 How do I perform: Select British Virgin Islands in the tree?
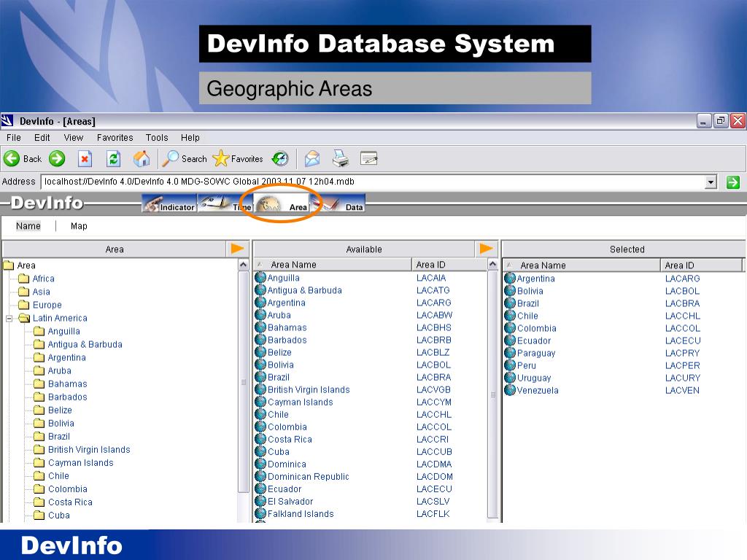[x=89, y=449]
